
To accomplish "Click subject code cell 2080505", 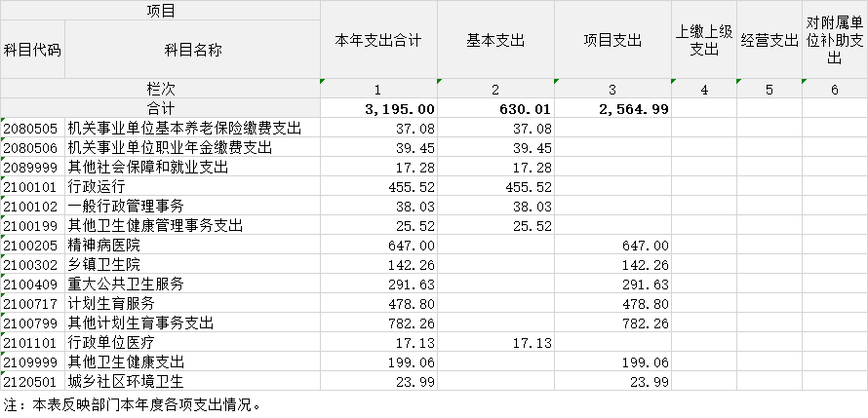I will [x=32, y=128].
